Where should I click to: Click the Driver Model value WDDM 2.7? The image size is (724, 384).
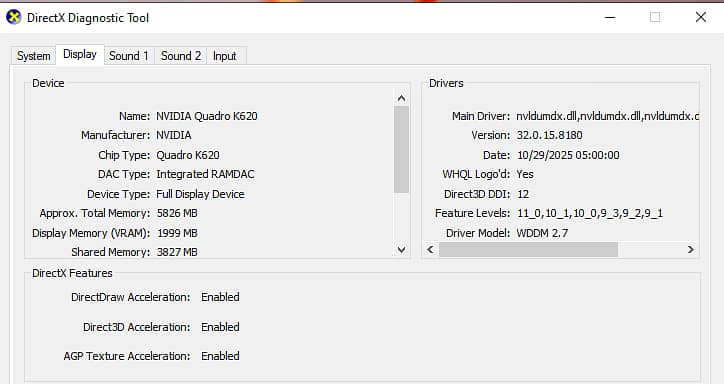tap(542, 233)
